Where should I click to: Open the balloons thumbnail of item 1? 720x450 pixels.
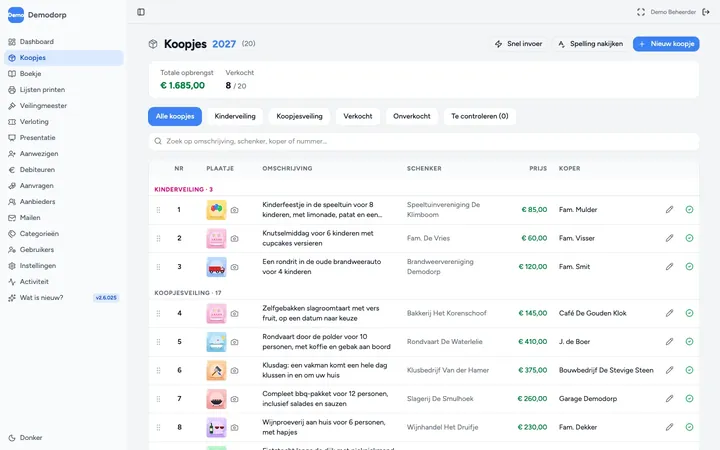(216, 210)
